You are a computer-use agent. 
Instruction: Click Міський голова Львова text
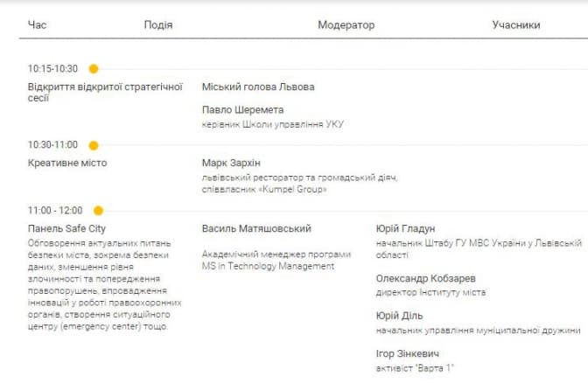click(258, 87)
